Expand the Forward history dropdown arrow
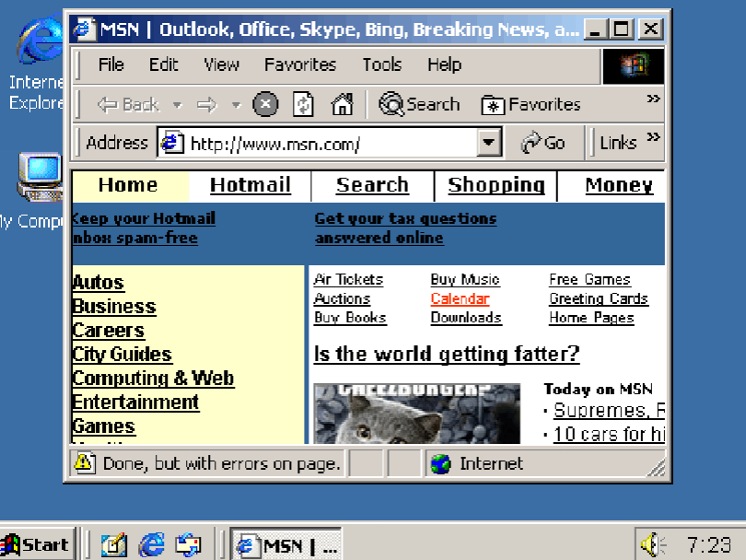 [x=237, y=104]
